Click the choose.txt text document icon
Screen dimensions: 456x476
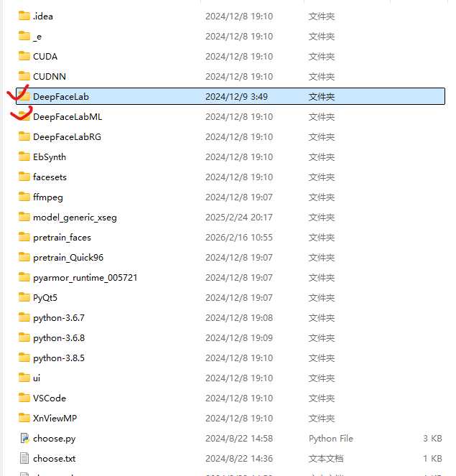[24, 458]
